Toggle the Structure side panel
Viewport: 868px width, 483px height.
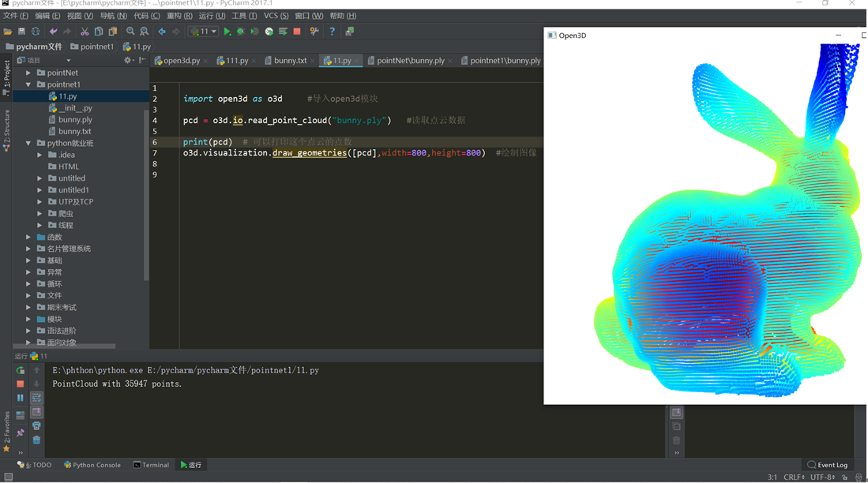coord(6,129)
